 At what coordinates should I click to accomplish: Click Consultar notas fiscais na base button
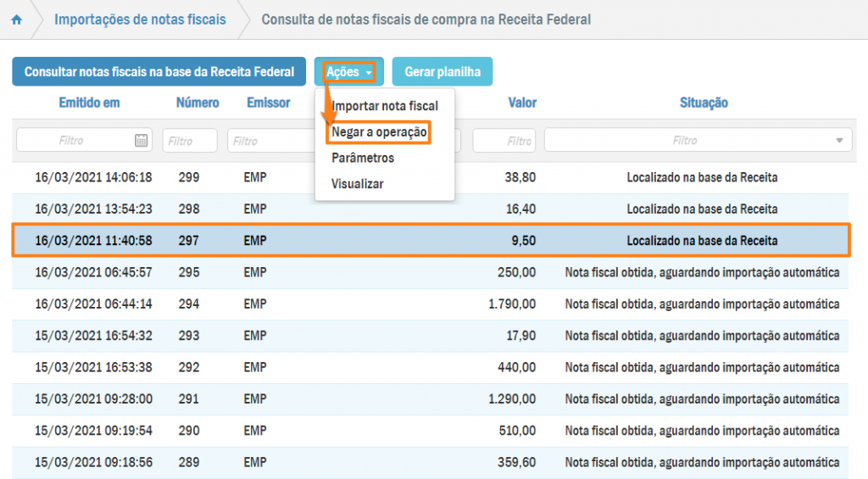click(x=159, y=72)
